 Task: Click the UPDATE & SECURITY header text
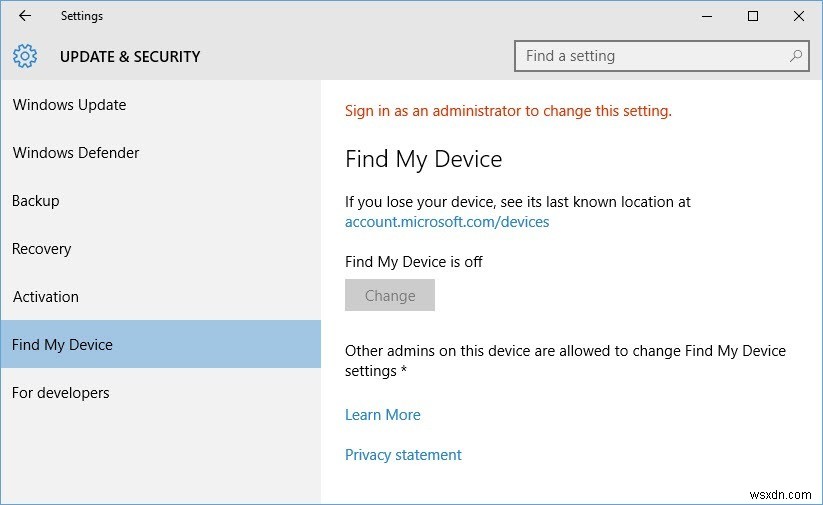[x=130, y=57]
